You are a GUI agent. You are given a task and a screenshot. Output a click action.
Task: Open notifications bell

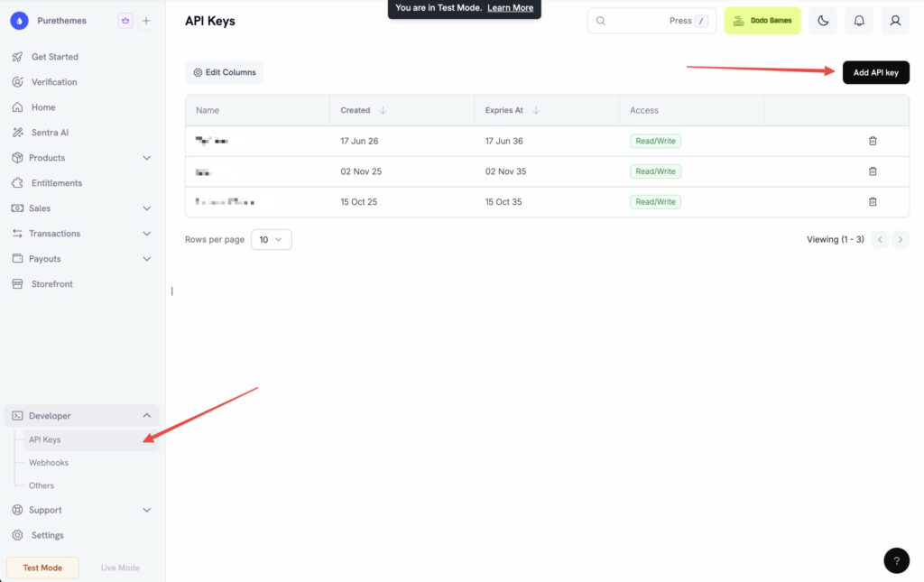pyautogui.click(x=859, y=21)
